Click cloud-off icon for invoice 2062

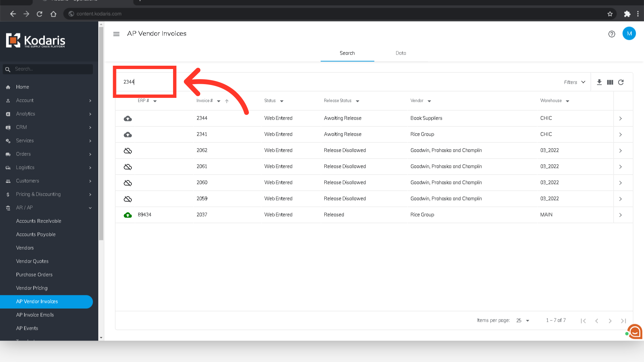[128, 150]
